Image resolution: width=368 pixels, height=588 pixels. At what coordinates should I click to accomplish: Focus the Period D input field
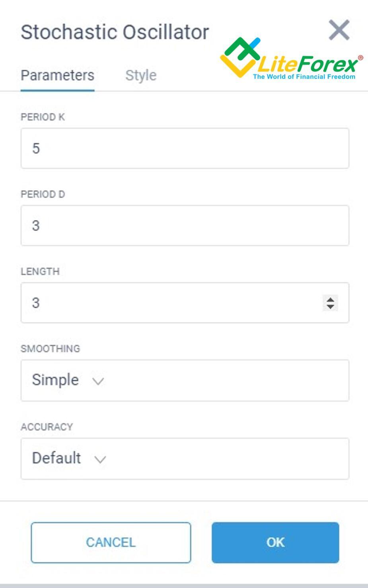point(185,225)
